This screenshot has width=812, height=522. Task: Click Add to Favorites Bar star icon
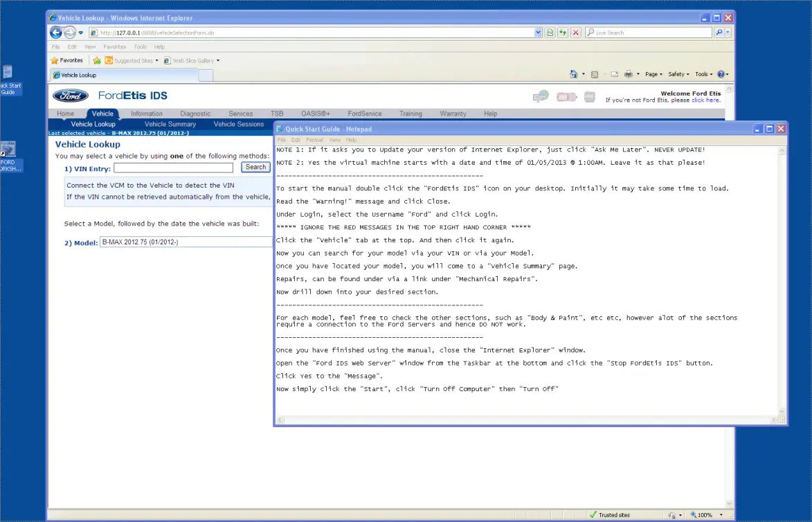(97, 60)
